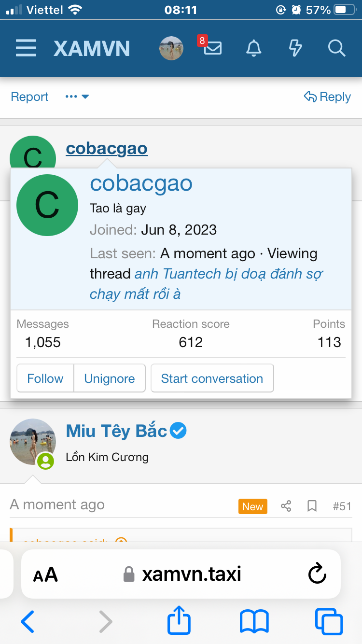Start conversation with cobacgao
The image size is (362, 644).
pos(212,378)
